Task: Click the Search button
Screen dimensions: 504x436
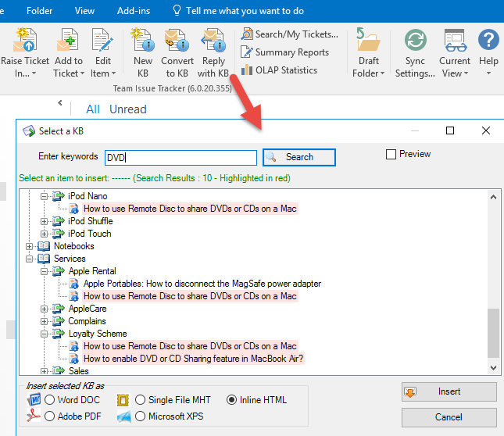Action: click(299, 157)
